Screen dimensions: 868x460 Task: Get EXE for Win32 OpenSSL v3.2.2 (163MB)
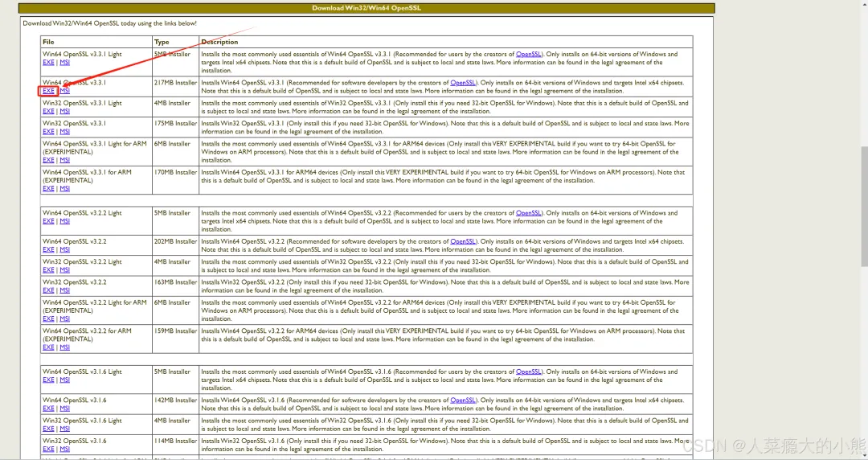coord(48,290)
